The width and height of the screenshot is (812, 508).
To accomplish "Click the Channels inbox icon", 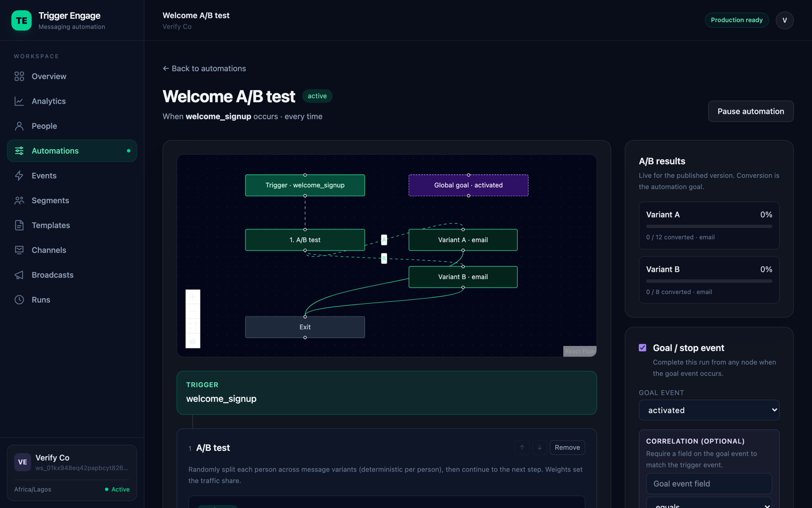I will (19, 250).
